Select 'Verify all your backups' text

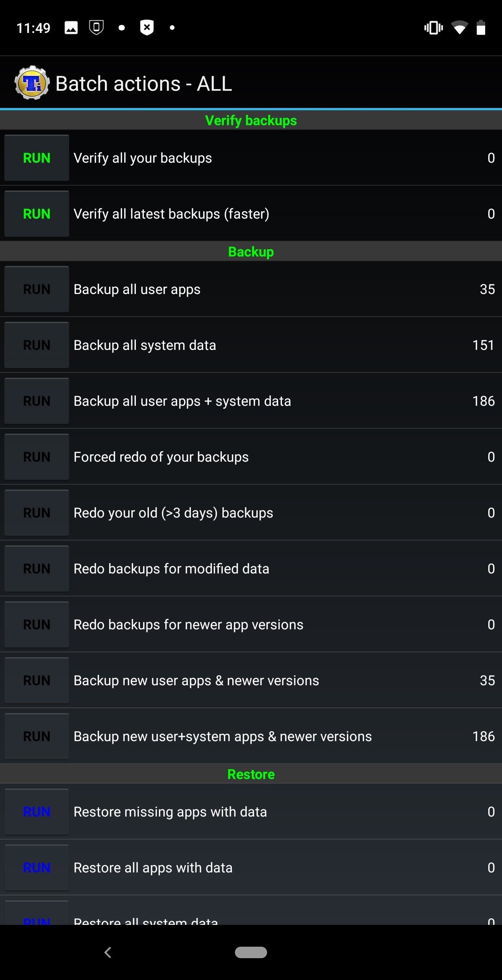(143, 158)
